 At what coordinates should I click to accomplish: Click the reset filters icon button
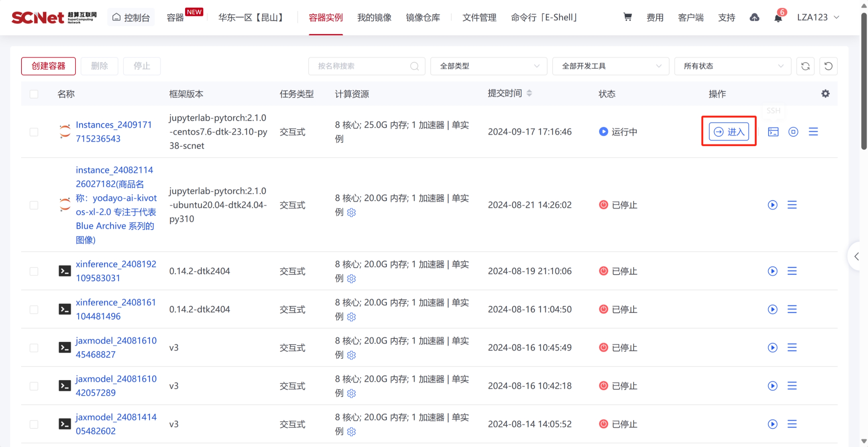(828, 66)
